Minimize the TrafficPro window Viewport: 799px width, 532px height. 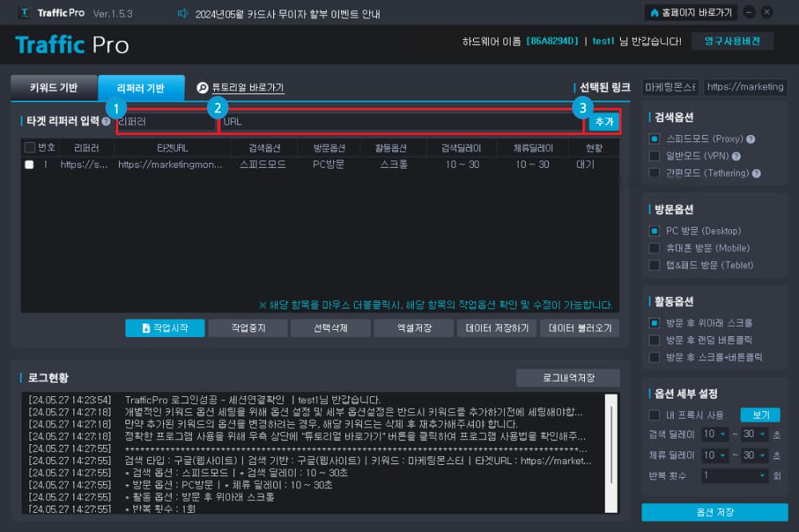pos(749,12)
